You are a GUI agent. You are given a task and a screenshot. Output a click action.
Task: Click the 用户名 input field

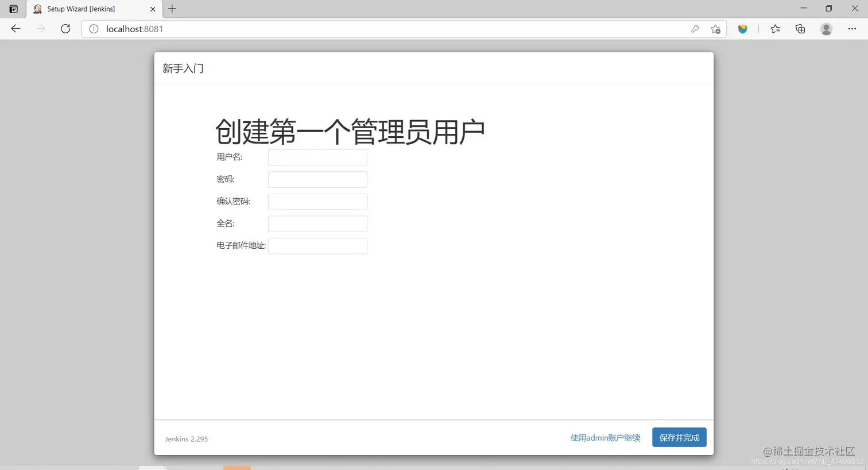(317, 157)
